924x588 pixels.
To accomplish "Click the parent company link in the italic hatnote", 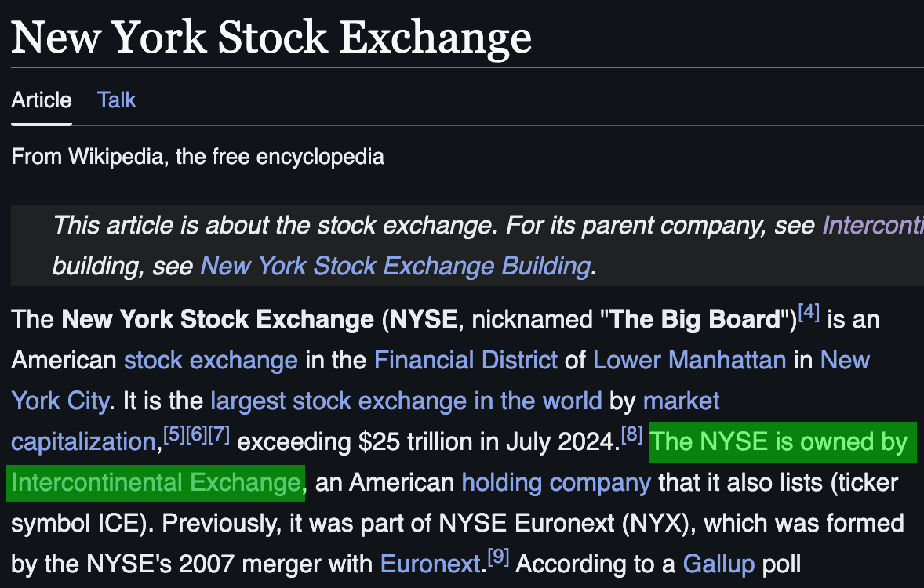I will pos(872,227).
